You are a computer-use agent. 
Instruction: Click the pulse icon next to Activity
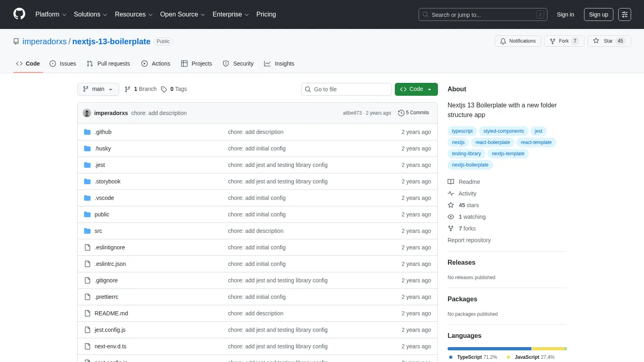click(451, 193)
